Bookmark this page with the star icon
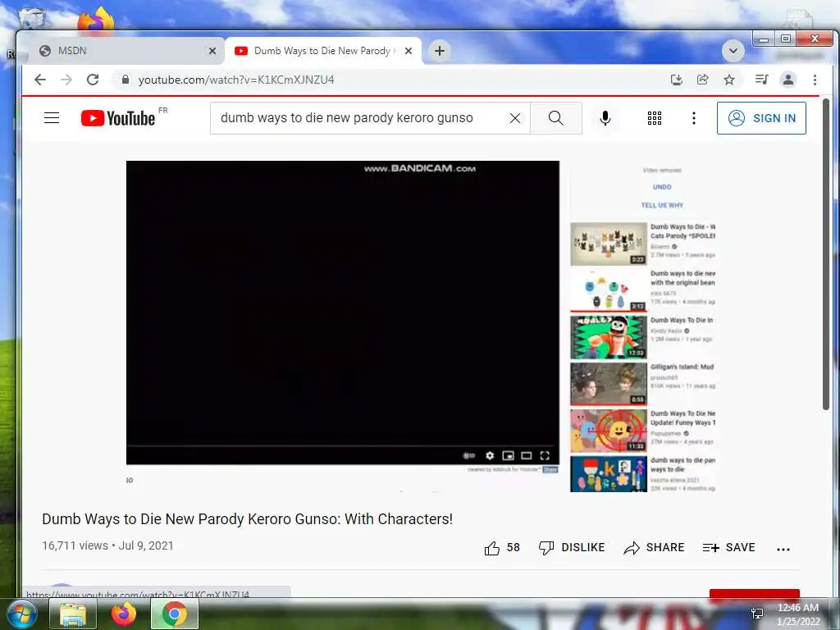 [729, 80]
